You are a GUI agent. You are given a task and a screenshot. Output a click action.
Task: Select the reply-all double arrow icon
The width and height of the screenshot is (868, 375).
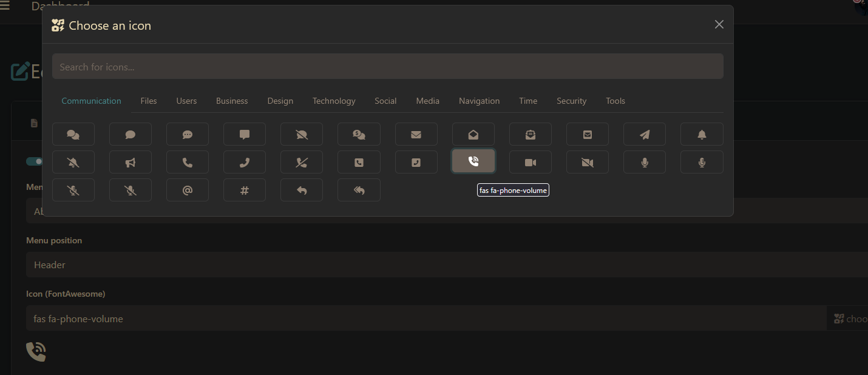(x=359, y=190)
